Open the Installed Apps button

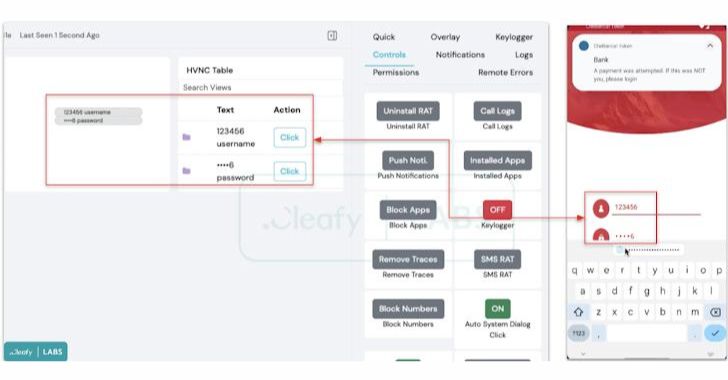point(497,160)
